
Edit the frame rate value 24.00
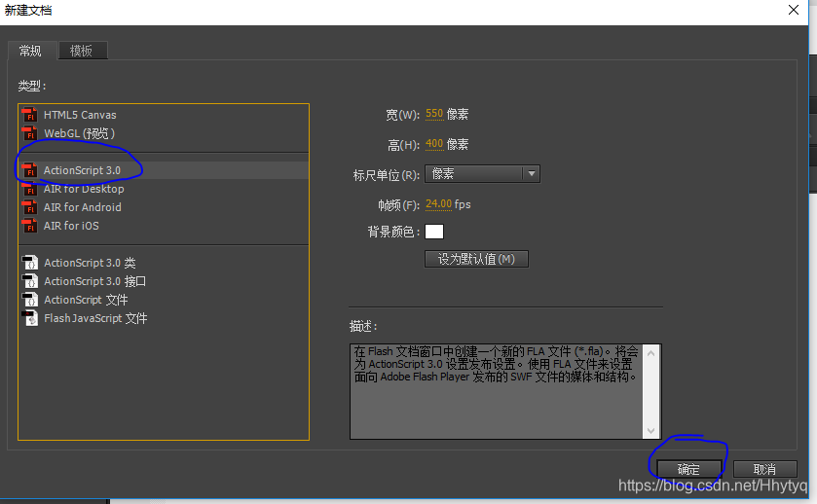point(438,203)
